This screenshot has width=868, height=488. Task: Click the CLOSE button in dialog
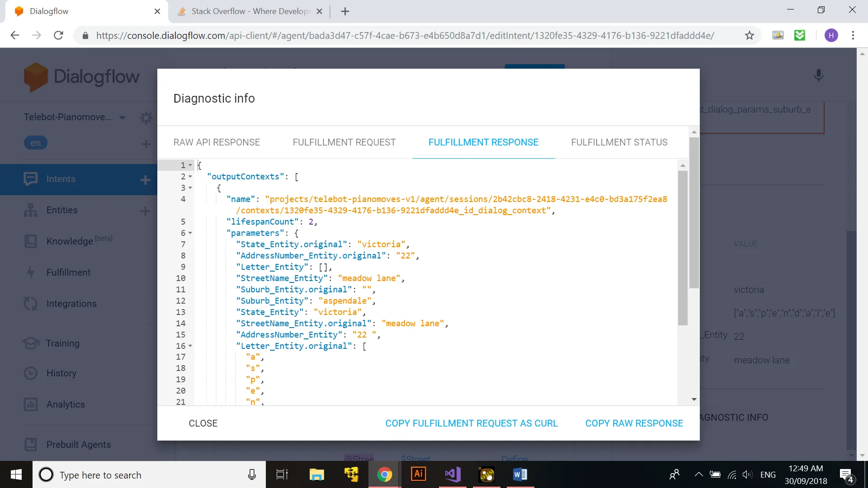pyautogui.click(x=203, y=423)
